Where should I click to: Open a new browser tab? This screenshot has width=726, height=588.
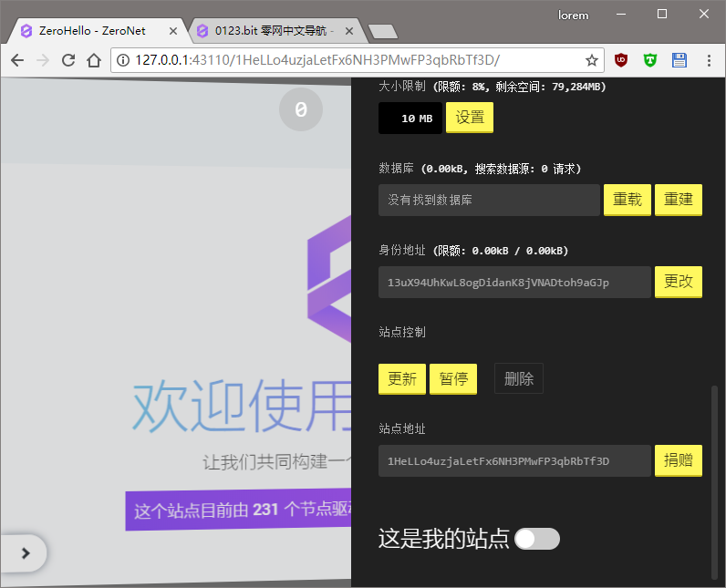382,32
